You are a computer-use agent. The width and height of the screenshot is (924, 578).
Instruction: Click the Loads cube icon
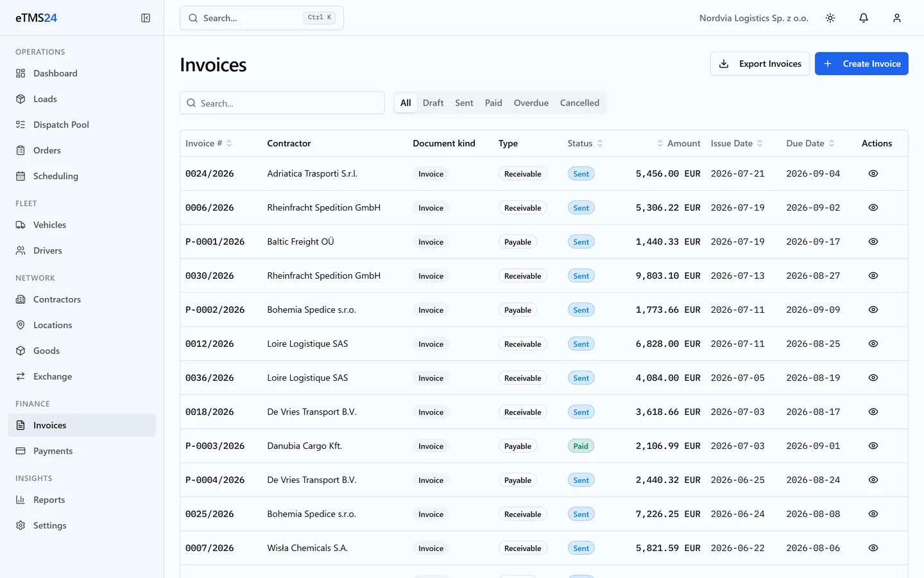coord(21,99)
